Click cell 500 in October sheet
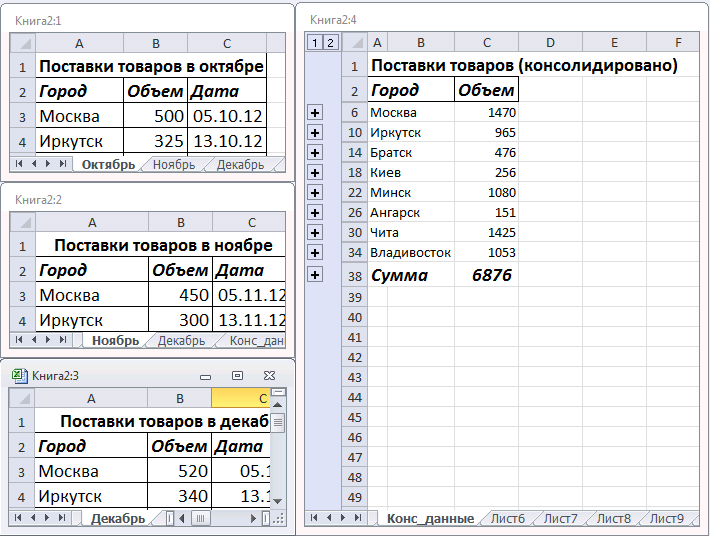This screenshot has width=710, height=536. pos(155,116)
